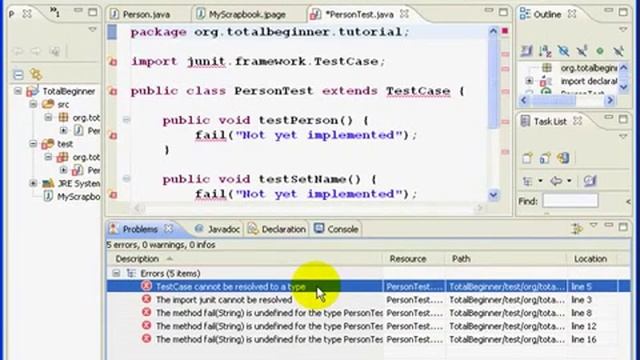640x360 pixels.
Task: Select 'The import junit cannot be resolved' error
Action: click(x=224, y=300)
